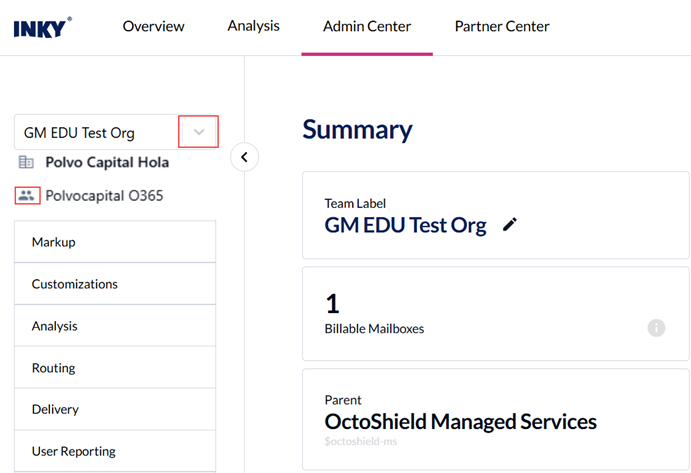This screenshot has width=691, height=473.
Task: Open the Delivery sidebar section
Action: point(114,409)
